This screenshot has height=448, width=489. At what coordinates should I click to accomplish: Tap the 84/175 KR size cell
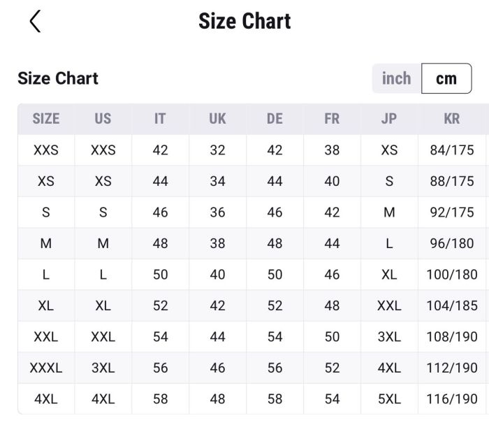(452, 150)
